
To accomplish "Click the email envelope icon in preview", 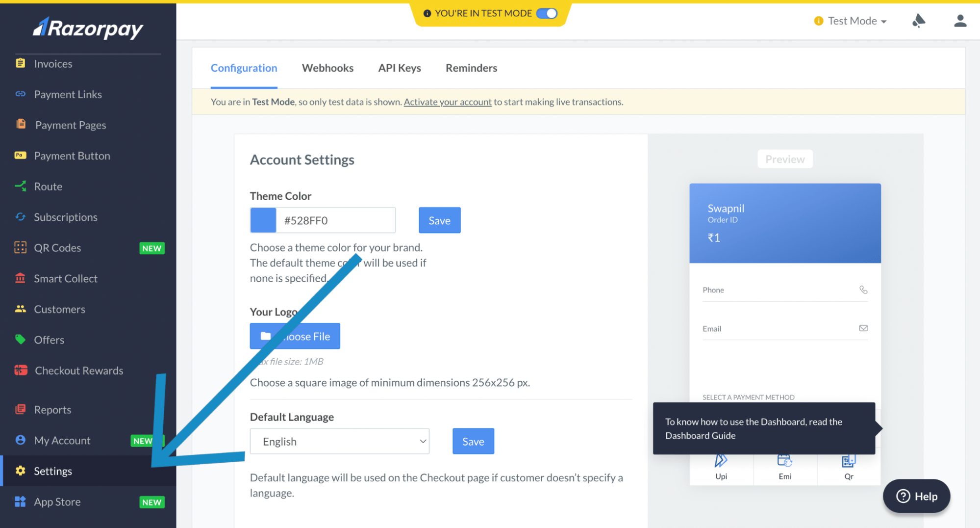I will [x=863, y=328].
